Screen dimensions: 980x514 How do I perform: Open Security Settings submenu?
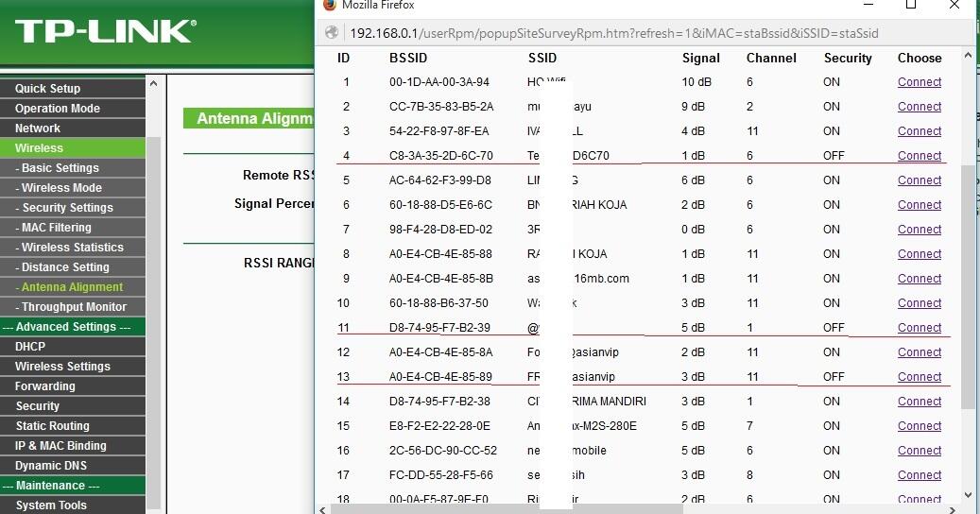point(73,207)
